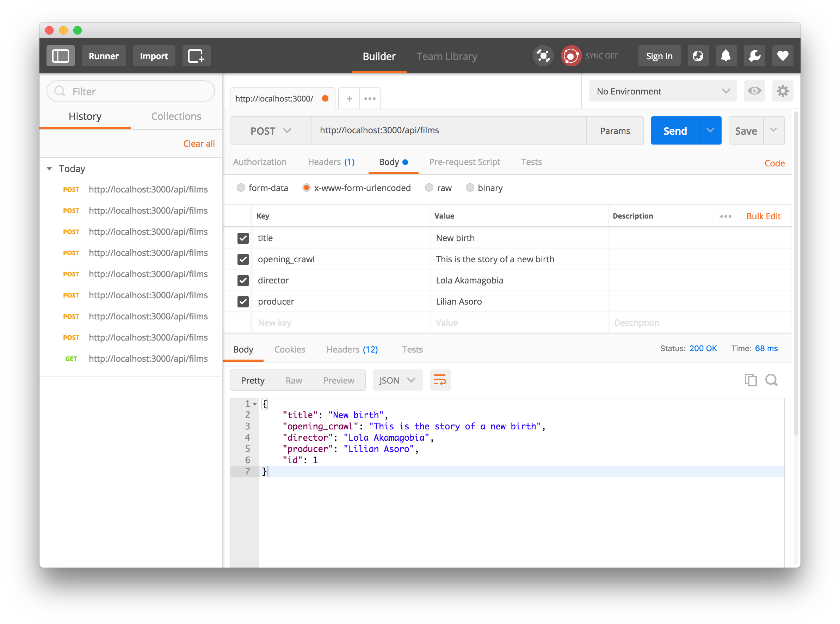The height and width of the screenshot is (624, 840).
Task: Click the wrench settings icon
Action: pos(754,55)
